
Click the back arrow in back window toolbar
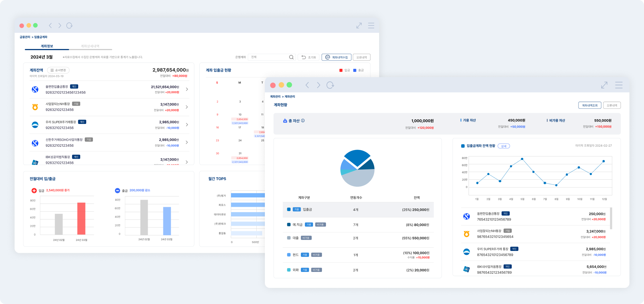(50, 25)
